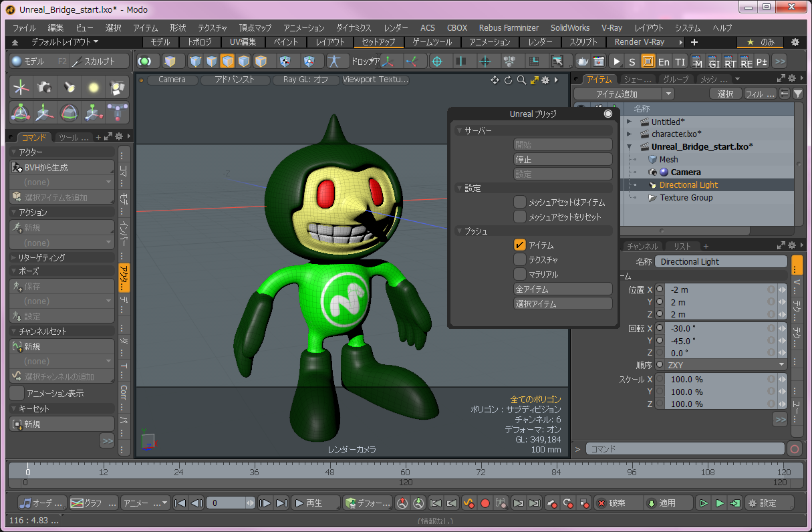Click the magnifier zoom icon in the viewport
Screen dimensions: 812x532
tap(521, 80)
